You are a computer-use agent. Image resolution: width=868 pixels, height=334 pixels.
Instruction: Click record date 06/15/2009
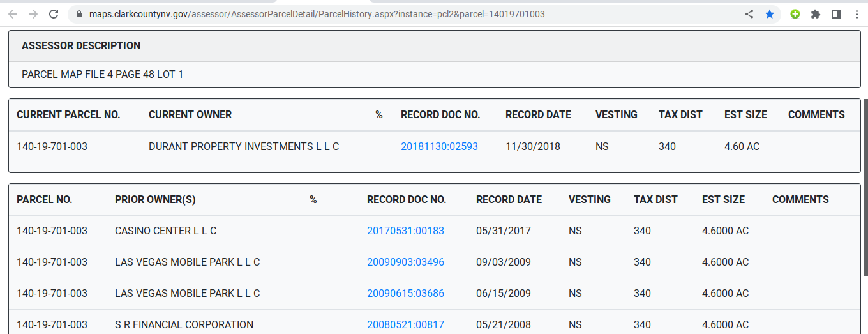coord(504,294)
